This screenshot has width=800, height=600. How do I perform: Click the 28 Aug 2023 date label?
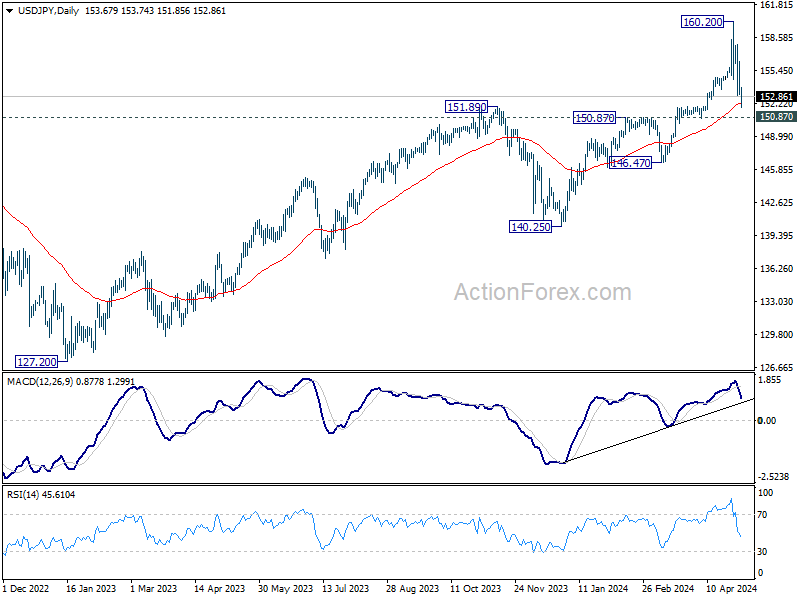412,588
